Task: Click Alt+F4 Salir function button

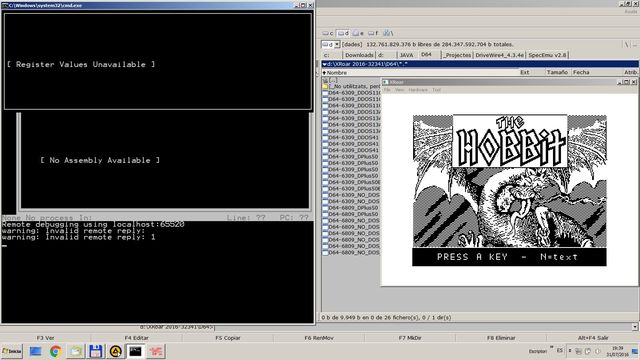Action: click(593, 338)
